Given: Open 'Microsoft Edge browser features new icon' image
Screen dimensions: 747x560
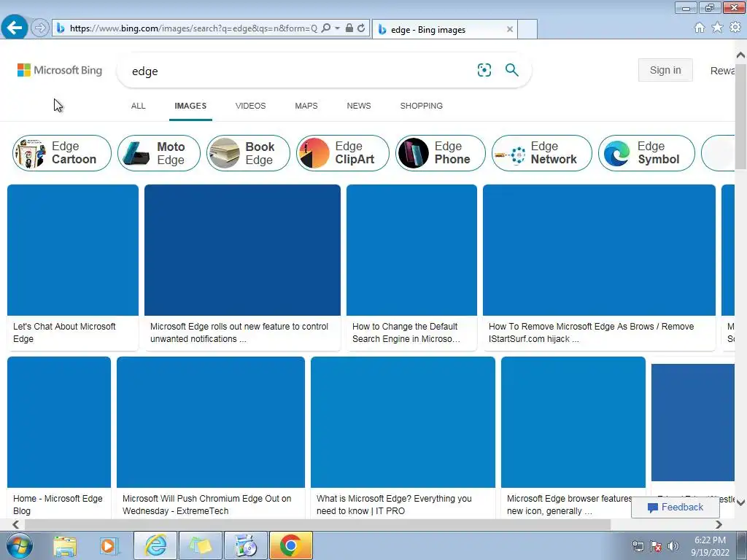Looking at the screenshot, I should click(x=573, y=422).
